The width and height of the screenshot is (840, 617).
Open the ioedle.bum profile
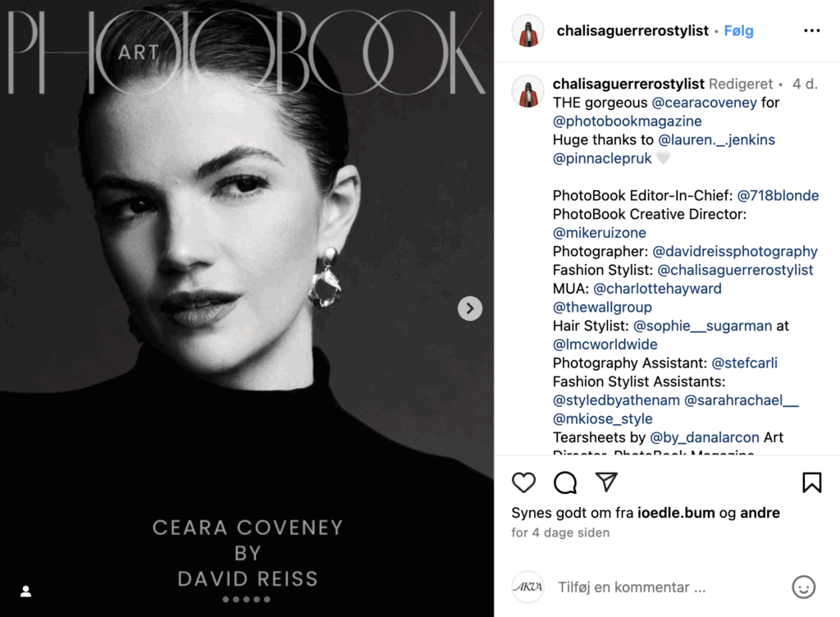pyautogui.click(x=676, y=513)
